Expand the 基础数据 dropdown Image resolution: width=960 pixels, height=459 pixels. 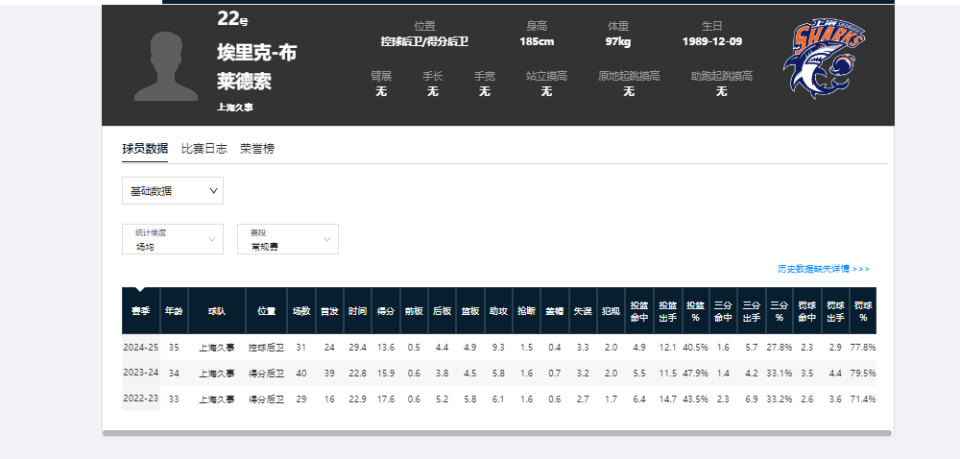tap(173, 190)
